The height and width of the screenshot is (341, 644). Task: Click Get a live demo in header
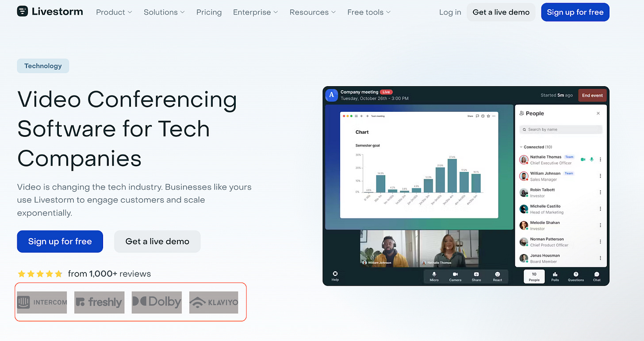click(x=501, y=12)
